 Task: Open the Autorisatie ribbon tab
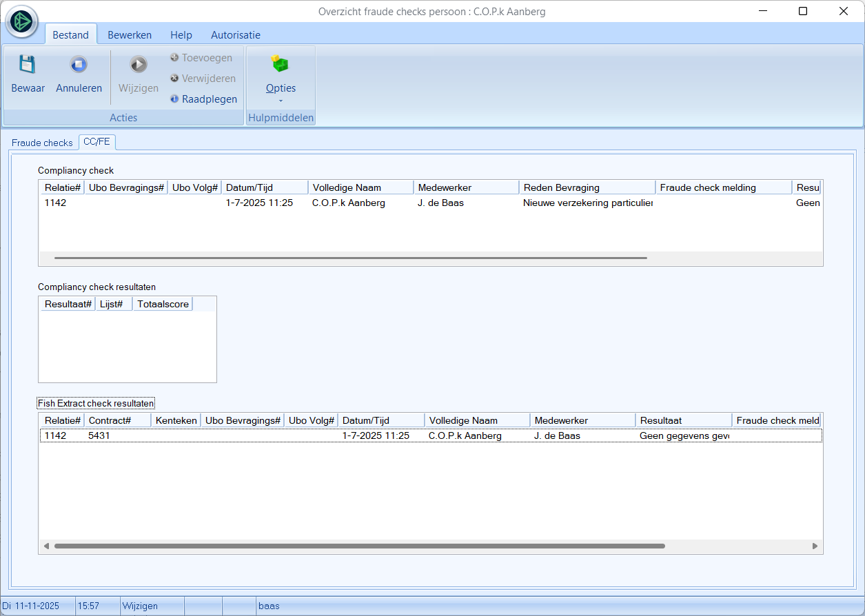point(236,35)
